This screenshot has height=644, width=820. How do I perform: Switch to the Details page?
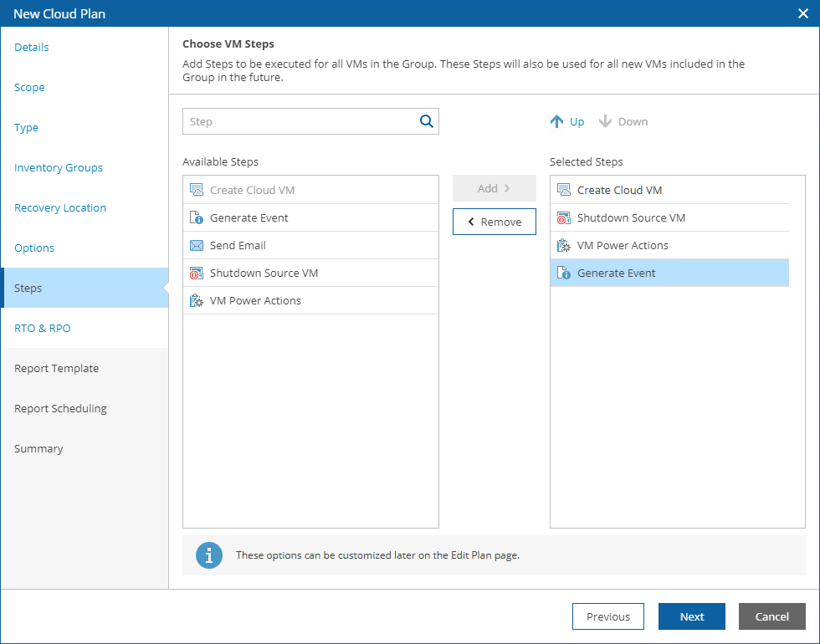[x=31, y=47]
